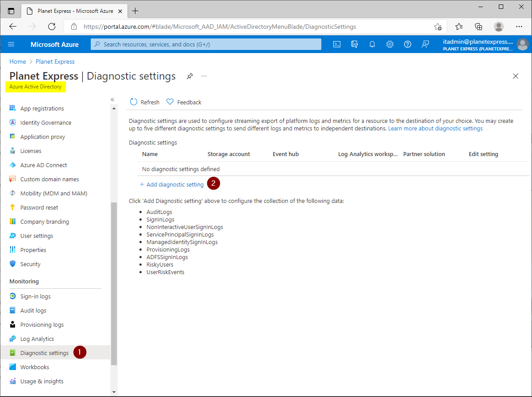Select Audit logs from sidebar

click(33, 310)
